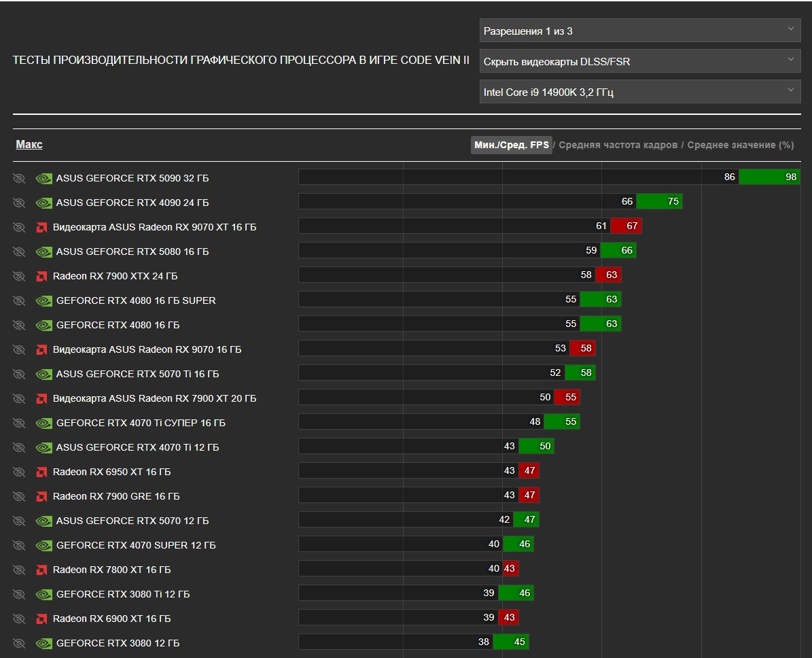
Task: Click AMD logo beside Radeon RX 7900 XT 20 ГБ
Action: (41, 399)
